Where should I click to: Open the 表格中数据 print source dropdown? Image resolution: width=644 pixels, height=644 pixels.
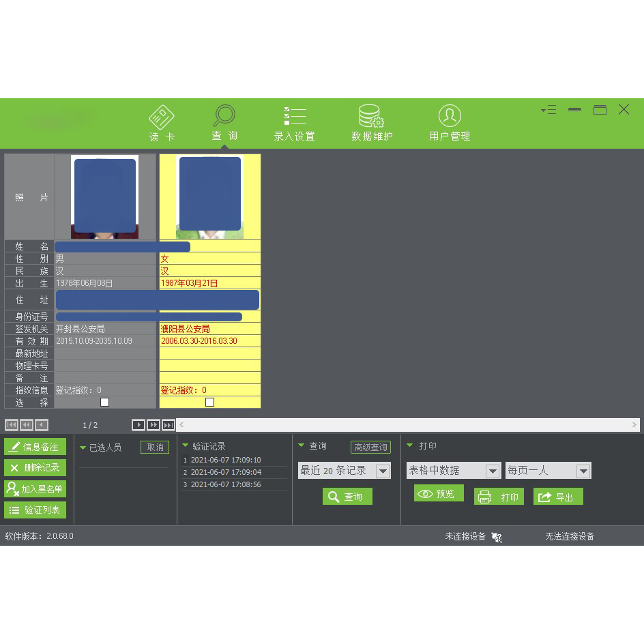click(x=493, y=471)
